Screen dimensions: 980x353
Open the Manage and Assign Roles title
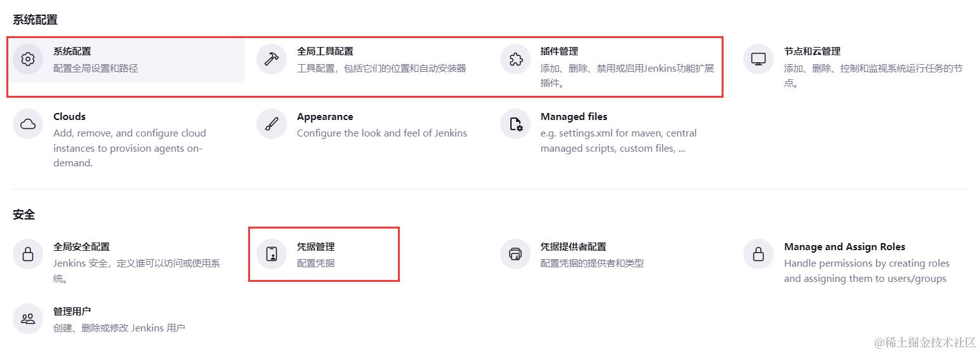pyautogui.click(x=844, y=247)
